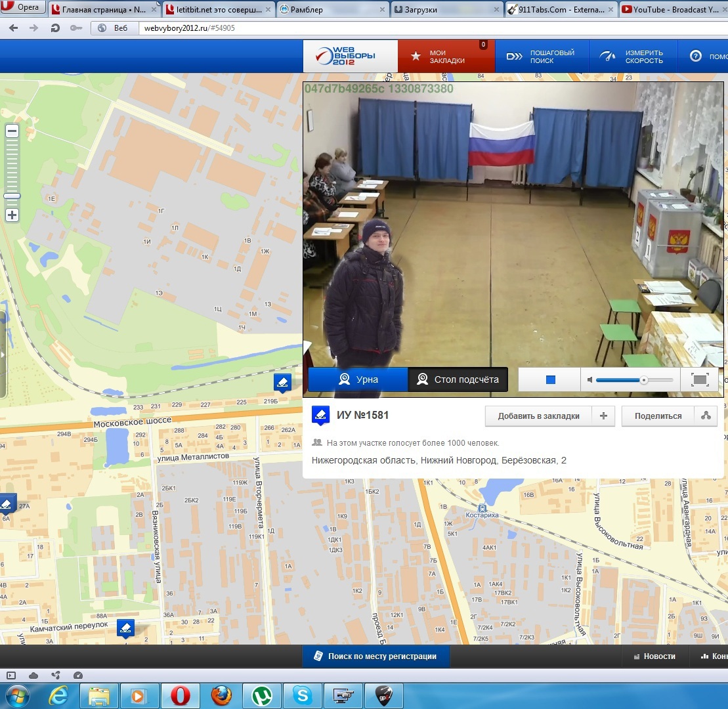
Task: Open Windows Explorer from the taskbar
Action: point(99,696)
